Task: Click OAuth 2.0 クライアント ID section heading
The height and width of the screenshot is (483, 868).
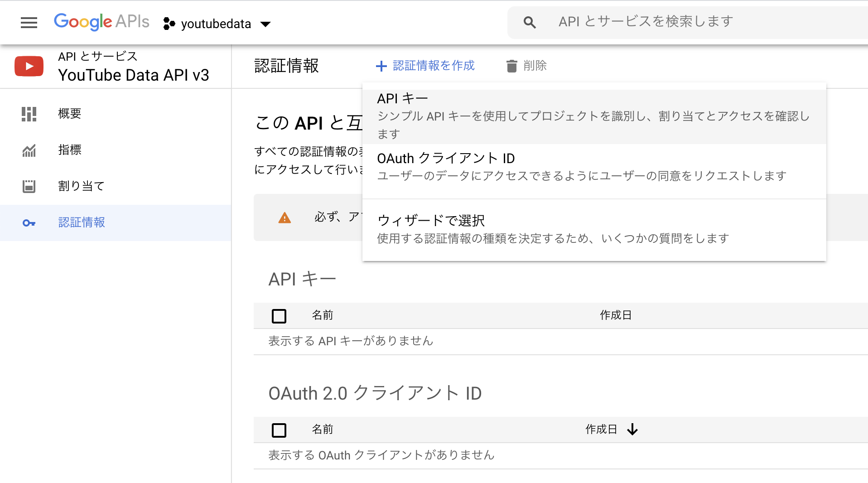Action: [375, 393]
